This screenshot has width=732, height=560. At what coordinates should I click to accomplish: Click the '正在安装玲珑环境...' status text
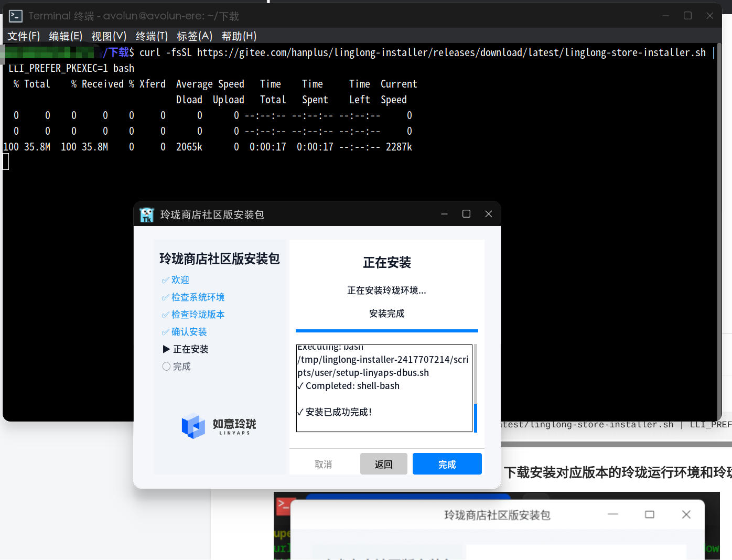(387, 290)
